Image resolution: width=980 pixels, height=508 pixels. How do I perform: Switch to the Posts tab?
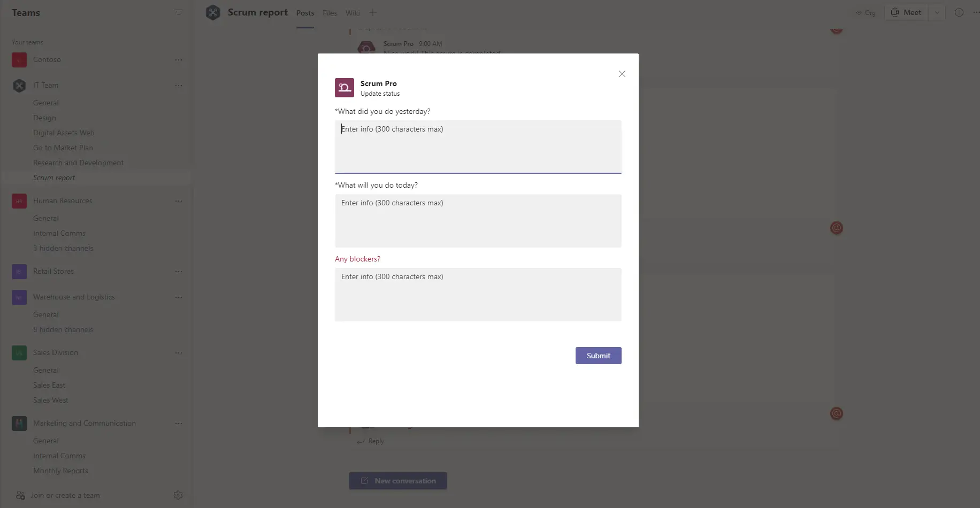pyautogui.click(x=305, y=13)
